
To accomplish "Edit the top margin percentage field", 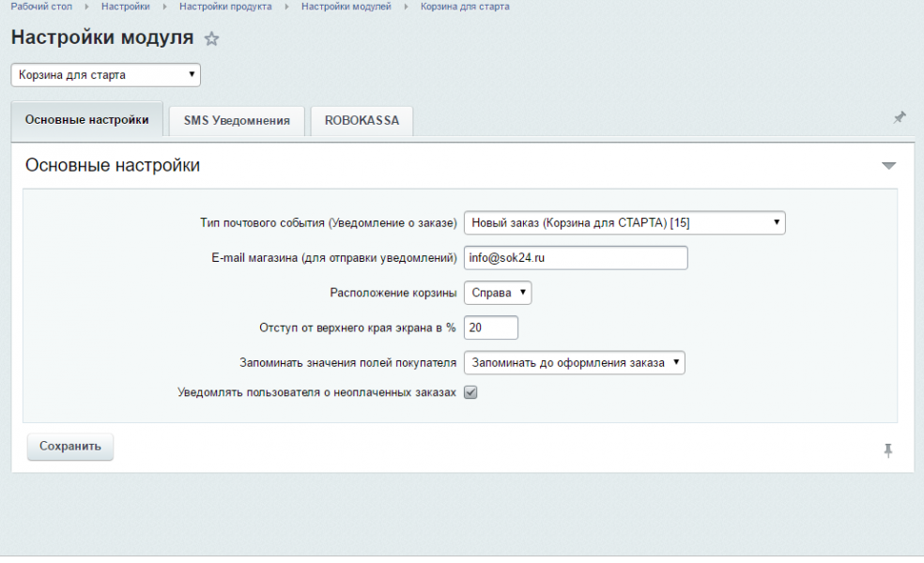I will tap(492, 327).
